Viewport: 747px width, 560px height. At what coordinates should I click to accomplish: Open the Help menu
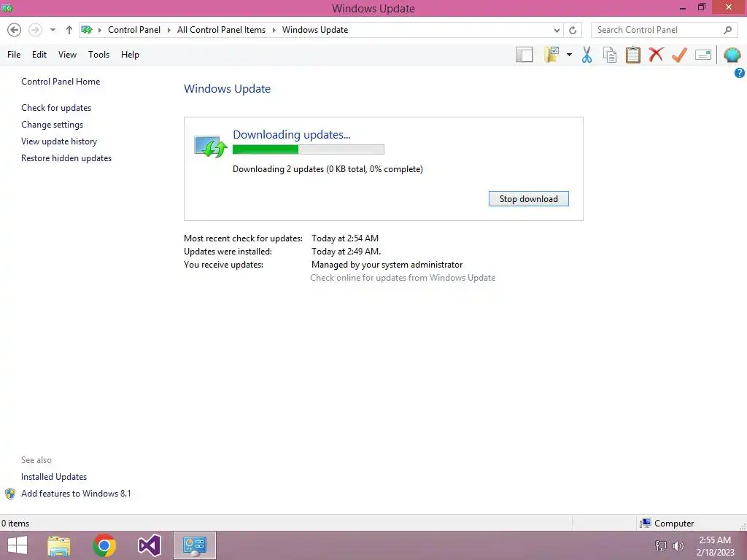tap(130, 55)
